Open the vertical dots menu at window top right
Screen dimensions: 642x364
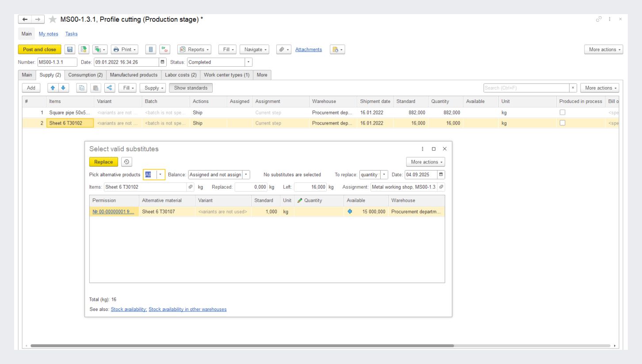(610, 19)
